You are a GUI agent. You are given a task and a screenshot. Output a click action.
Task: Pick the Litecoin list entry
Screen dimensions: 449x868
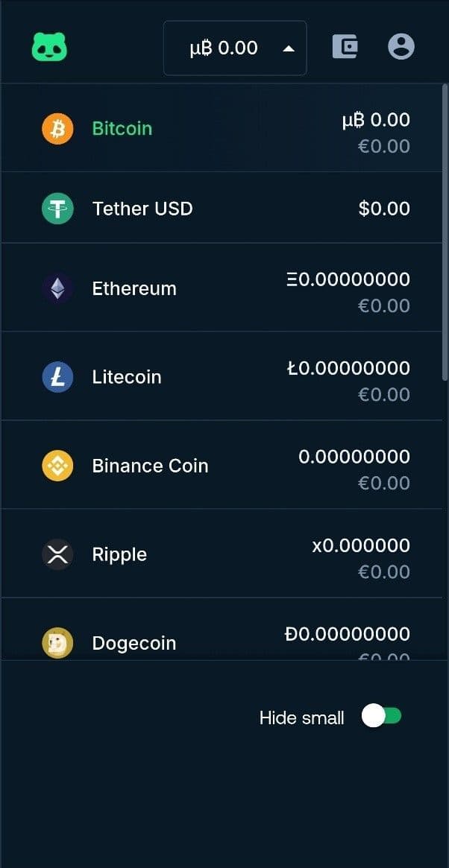(127, 377)
